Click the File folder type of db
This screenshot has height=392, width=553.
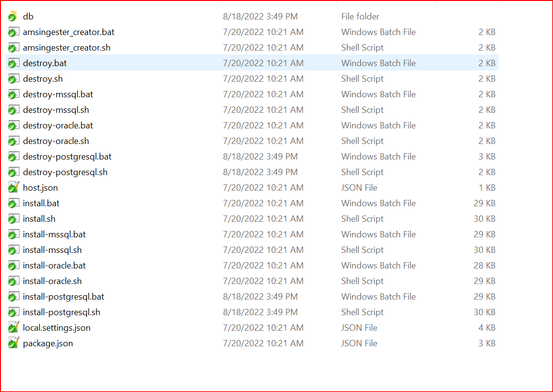click(360, 16)
